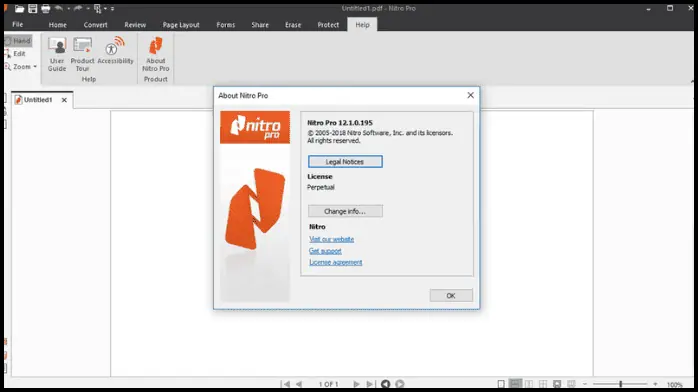Switch to facing pages view
This screenshot has height=392, width=698.
pyautogui.click(x=529, y=384)
